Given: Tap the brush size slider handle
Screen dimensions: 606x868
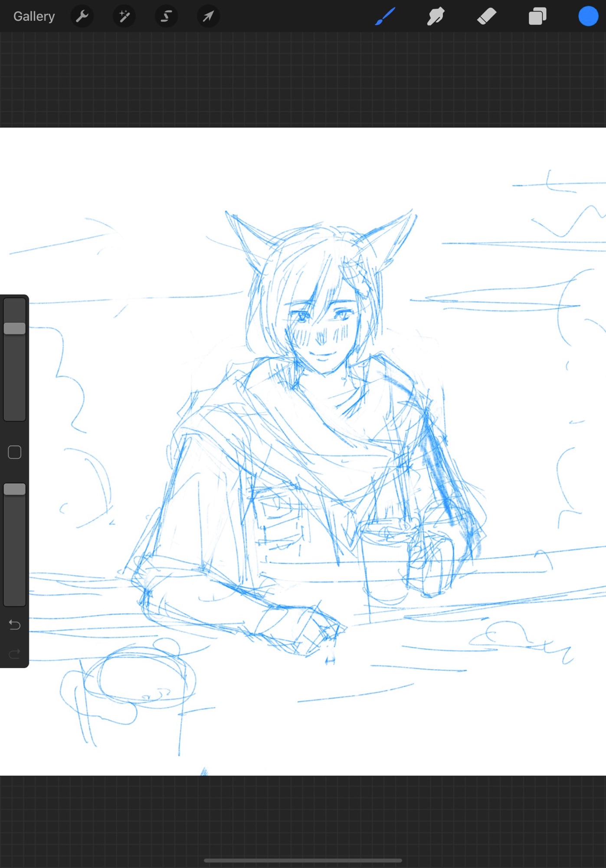Looking at the screenshot, I should pyautogui.click(x=15, y=328).
